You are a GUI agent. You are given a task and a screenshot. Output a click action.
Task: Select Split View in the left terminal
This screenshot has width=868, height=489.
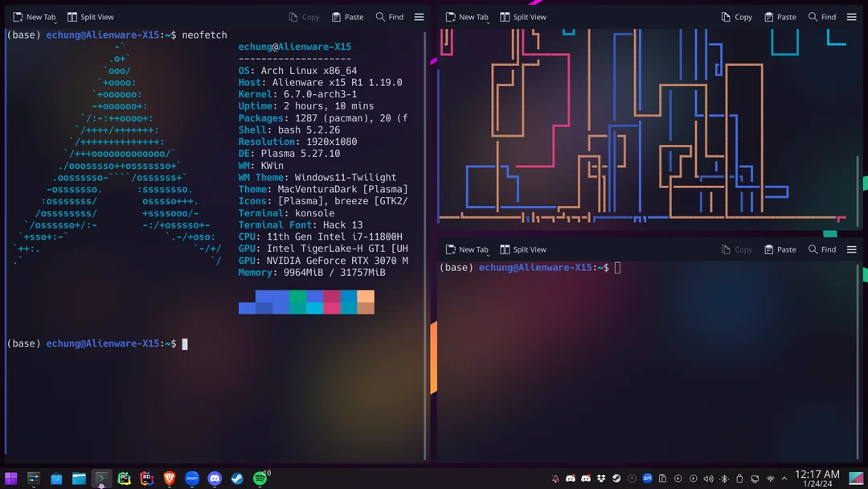tap(91, 16)
